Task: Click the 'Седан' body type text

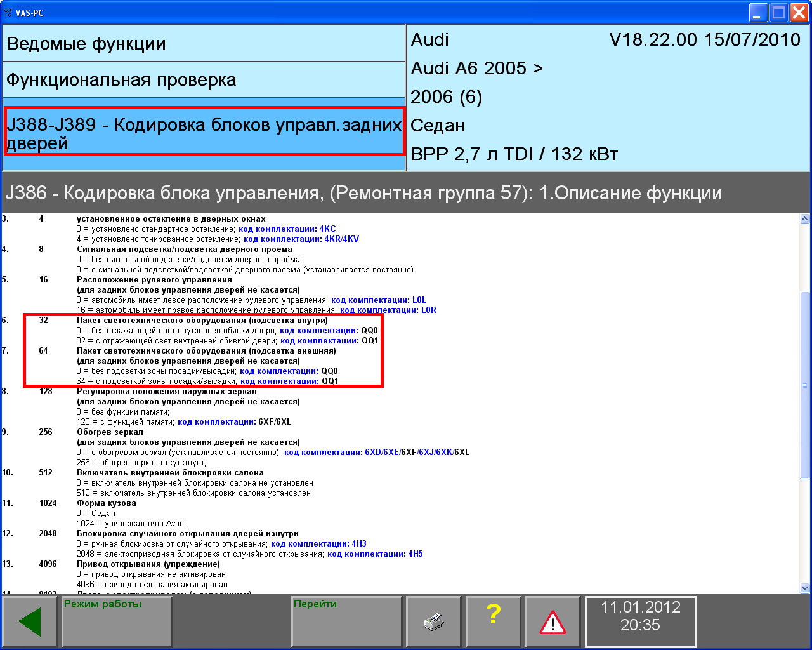Action: click(x=438, y=126)
